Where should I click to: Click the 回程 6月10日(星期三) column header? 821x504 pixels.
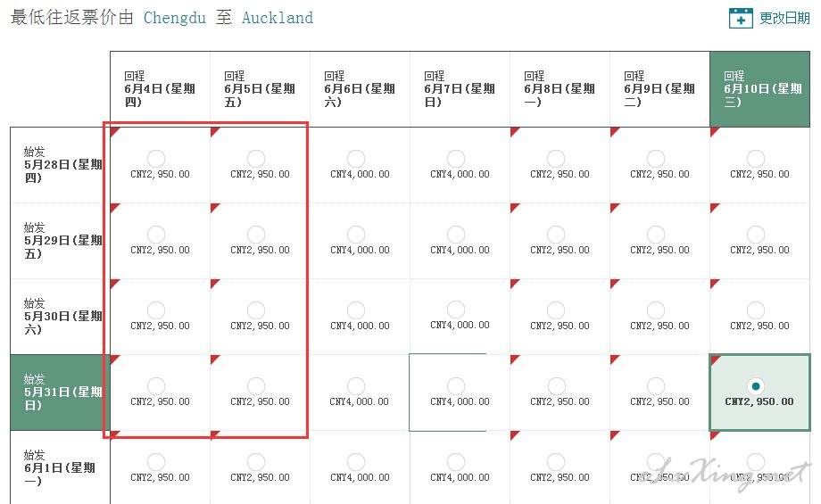tap(759, 89)
